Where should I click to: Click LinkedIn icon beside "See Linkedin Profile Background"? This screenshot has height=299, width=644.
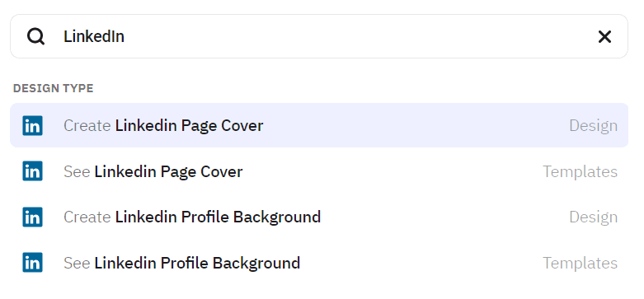(32, 263)
